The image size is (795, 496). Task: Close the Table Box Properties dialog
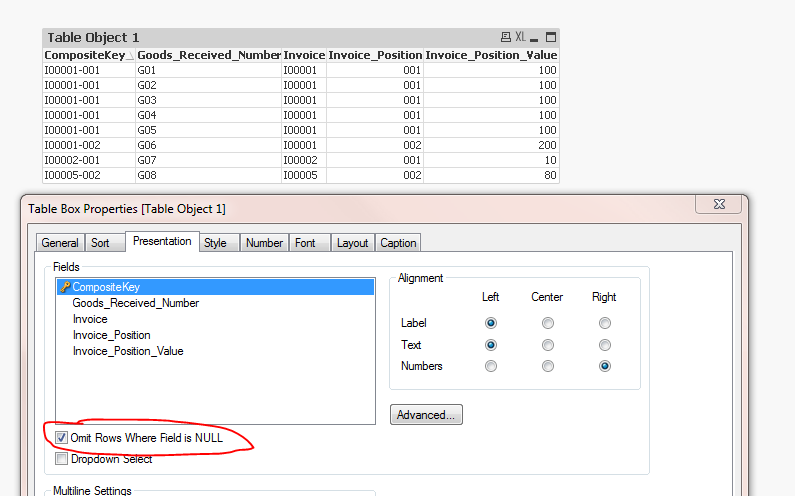719,205
